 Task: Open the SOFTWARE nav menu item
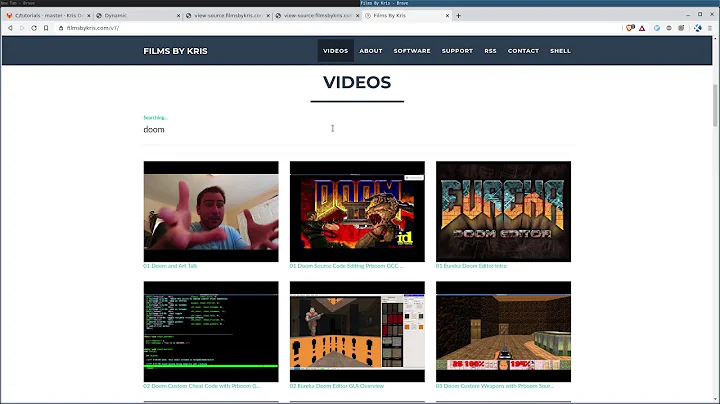point(412,51)
